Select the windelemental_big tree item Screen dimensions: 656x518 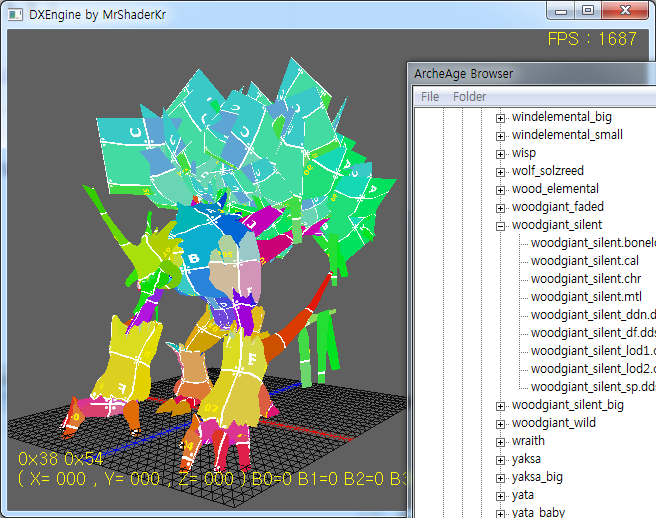(561, 117)
